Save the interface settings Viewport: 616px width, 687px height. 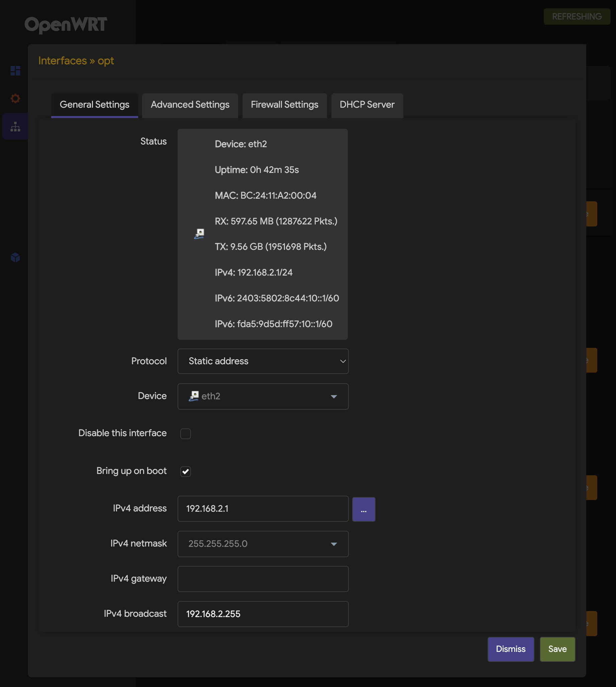pos(557,649)
